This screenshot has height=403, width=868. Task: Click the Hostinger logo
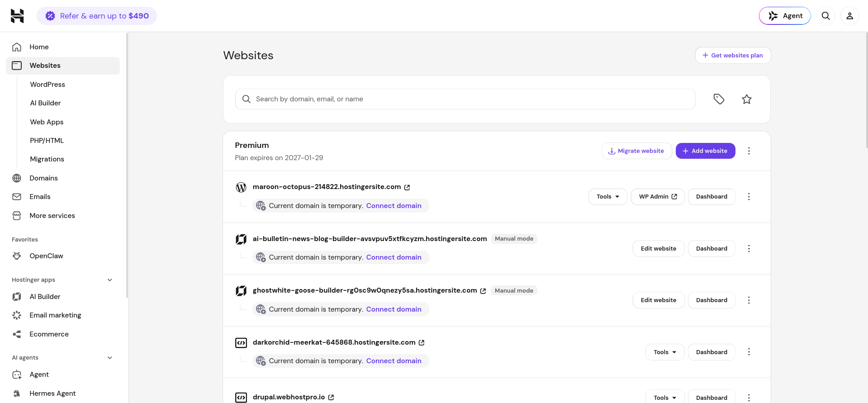click(17, 16)
